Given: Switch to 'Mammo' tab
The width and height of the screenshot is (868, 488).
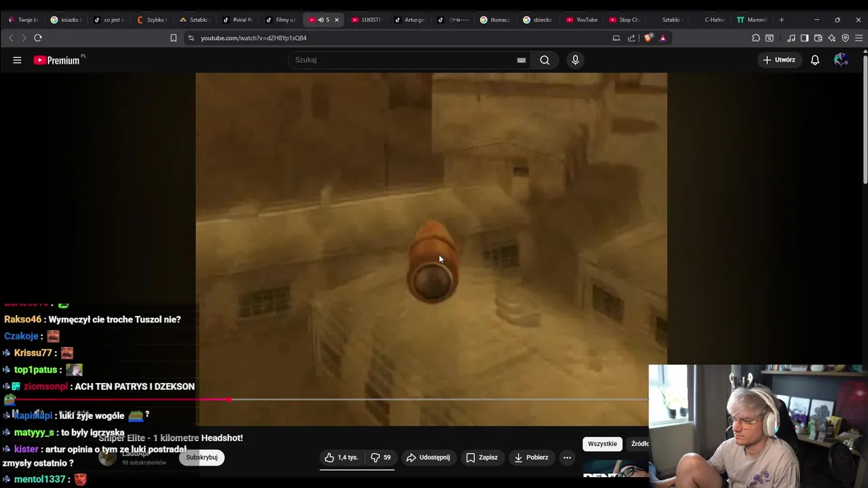Looking at the screenshot, I should 753,20.
